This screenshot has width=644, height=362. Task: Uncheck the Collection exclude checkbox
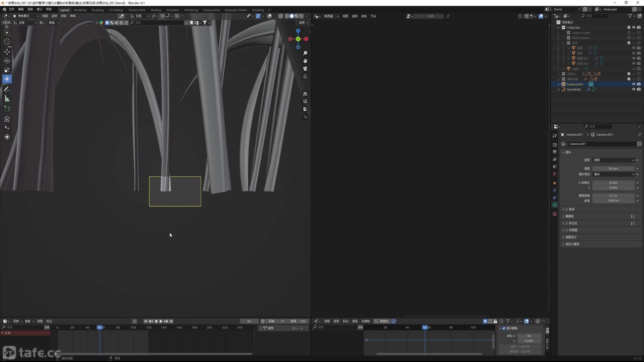click(x=629, y=27)
